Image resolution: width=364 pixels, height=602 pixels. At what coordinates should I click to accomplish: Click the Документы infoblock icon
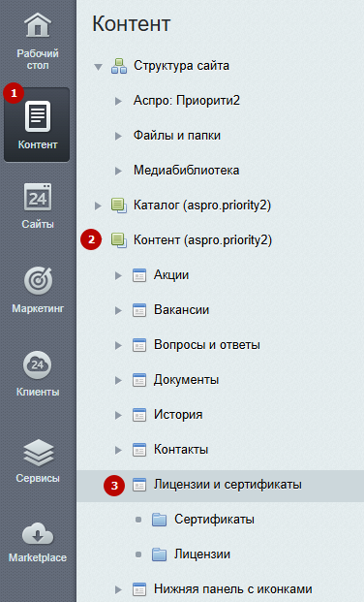click(x=139, y=380)
